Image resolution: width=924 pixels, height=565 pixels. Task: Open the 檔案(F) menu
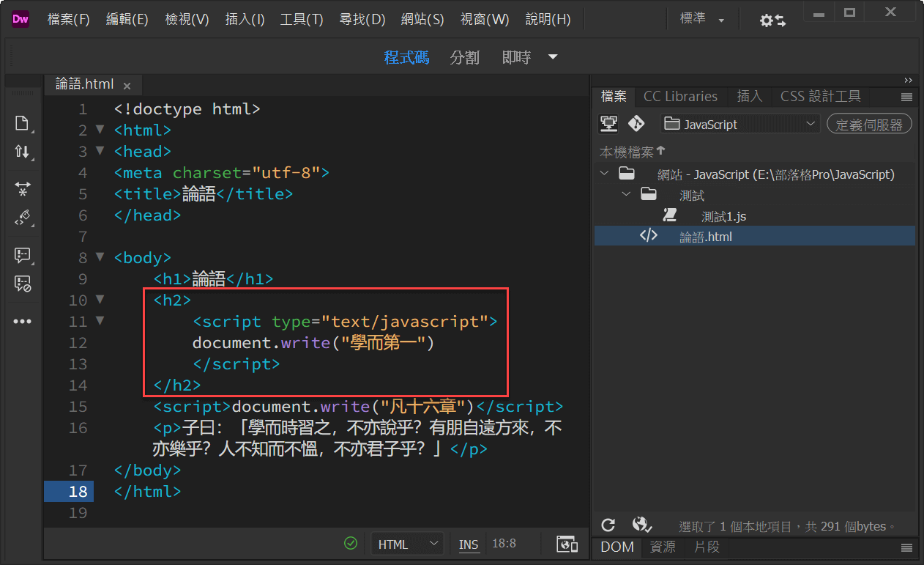(68, 20)
